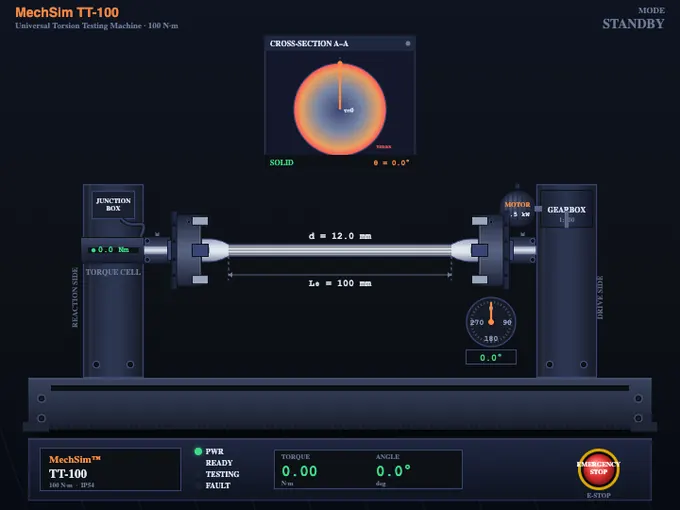This screenshot has height=510, width=680.
Task: Click the PWR indicator light
Action: (x=198, y=451)
